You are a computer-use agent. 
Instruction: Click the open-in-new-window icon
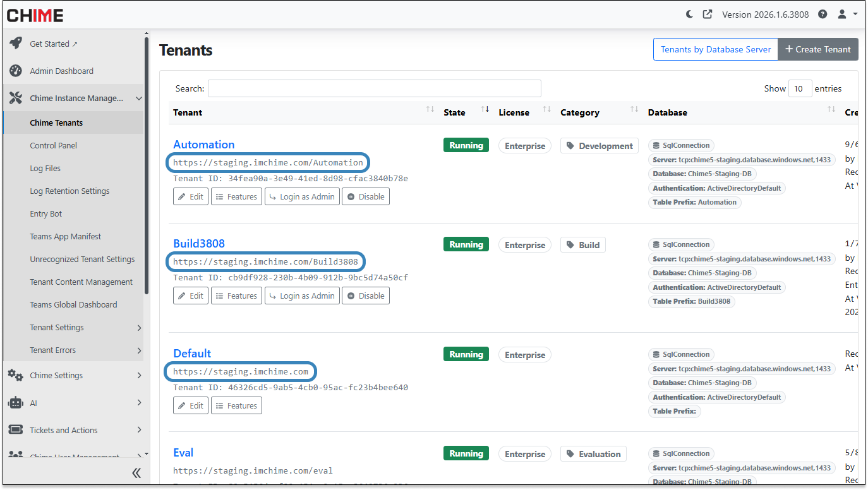[x=707, y=13]
